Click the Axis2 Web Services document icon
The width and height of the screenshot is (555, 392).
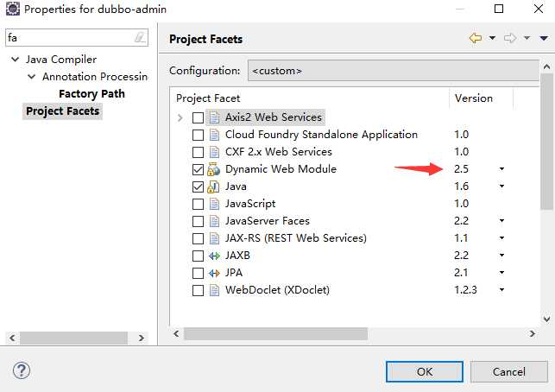click(214, 117)
